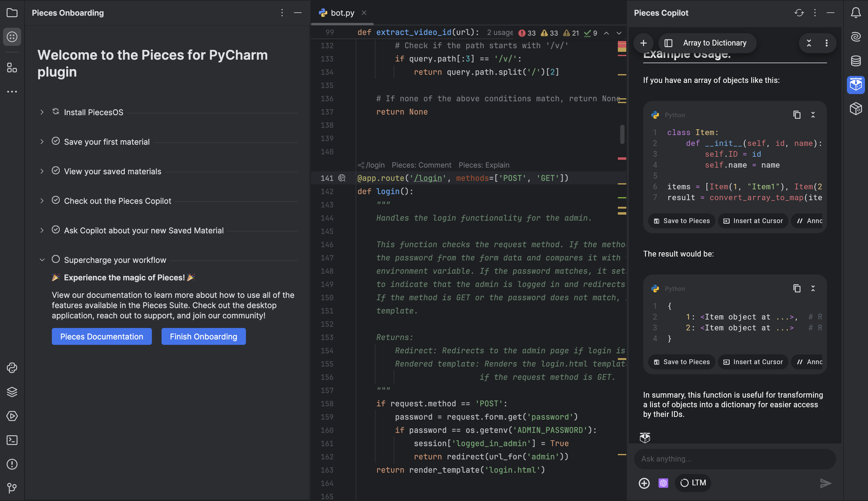Close the bot.py tab

[x=364, y=13]
